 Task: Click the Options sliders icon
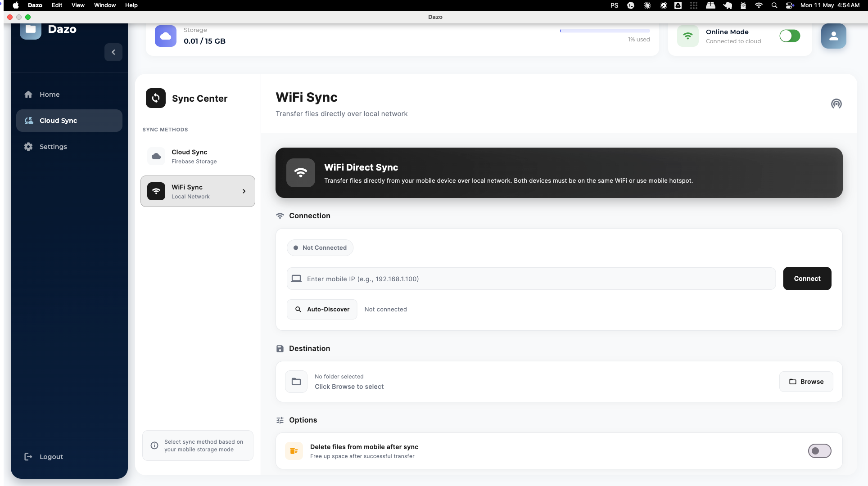point(280,420)
